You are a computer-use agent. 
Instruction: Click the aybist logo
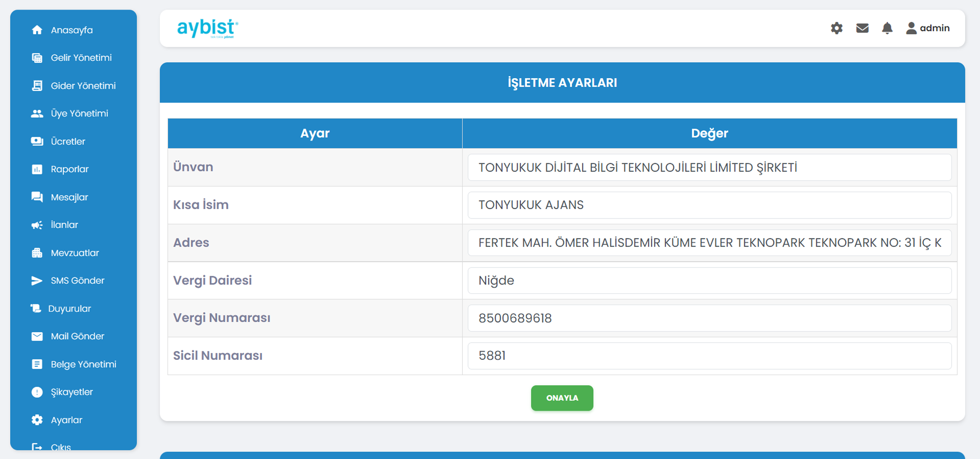point(208,29)
